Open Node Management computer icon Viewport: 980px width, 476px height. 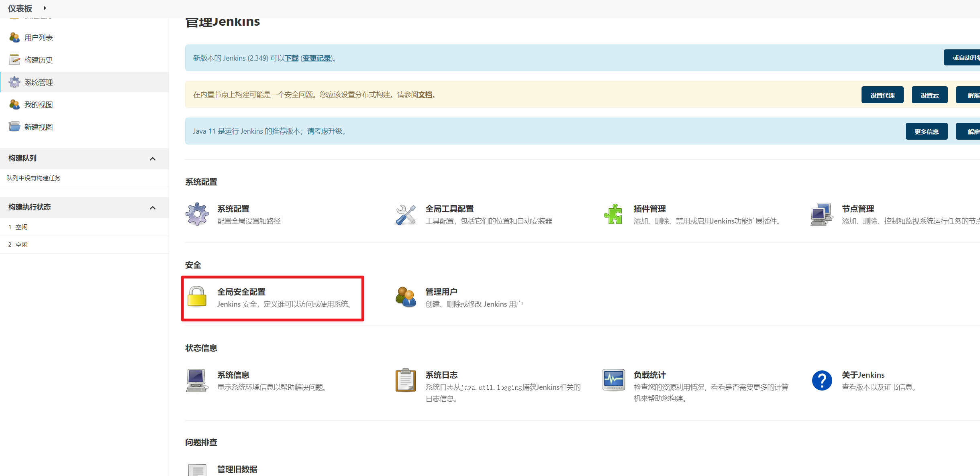[821, 214]
